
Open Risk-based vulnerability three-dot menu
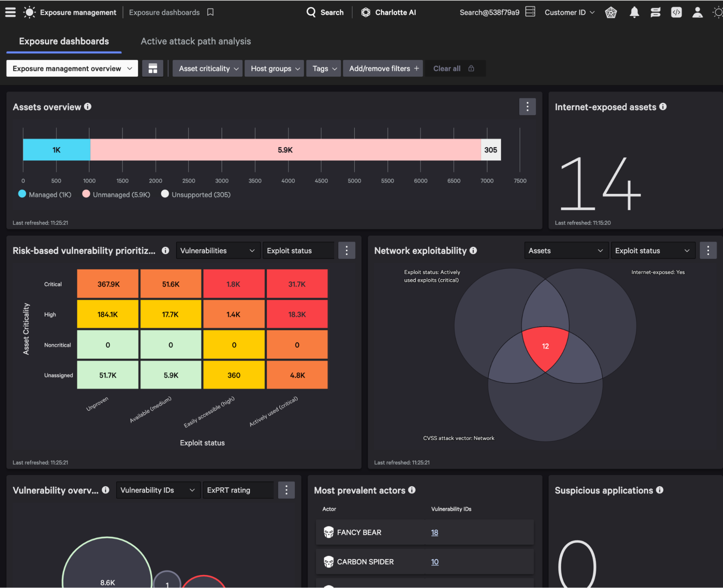[346, 250]
